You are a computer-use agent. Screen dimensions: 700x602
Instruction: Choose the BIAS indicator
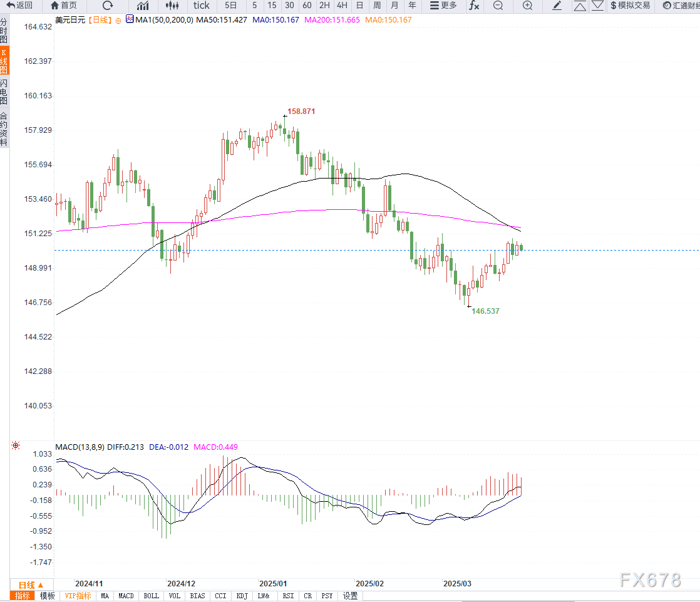pos(197,596)
